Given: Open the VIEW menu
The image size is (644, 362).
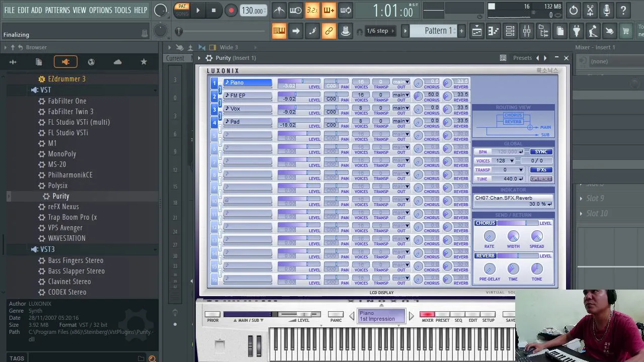Looking at the screenshot, I should click(79, 10).
